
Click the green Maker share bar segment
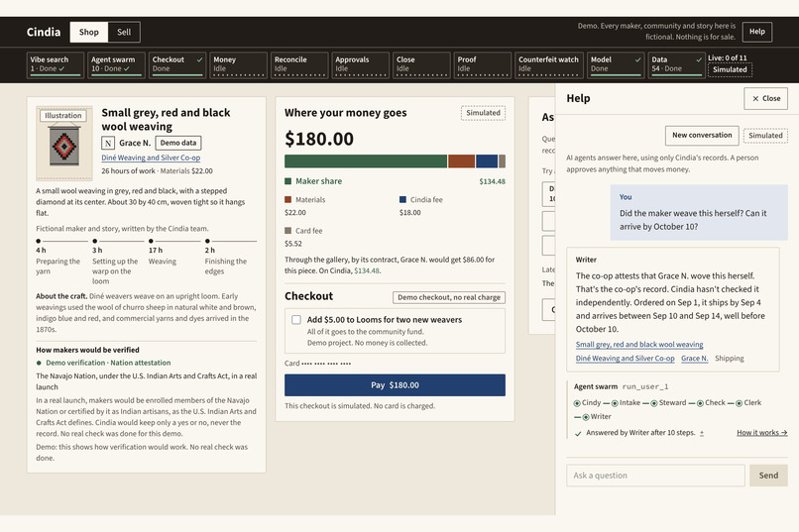pos(366,161)
